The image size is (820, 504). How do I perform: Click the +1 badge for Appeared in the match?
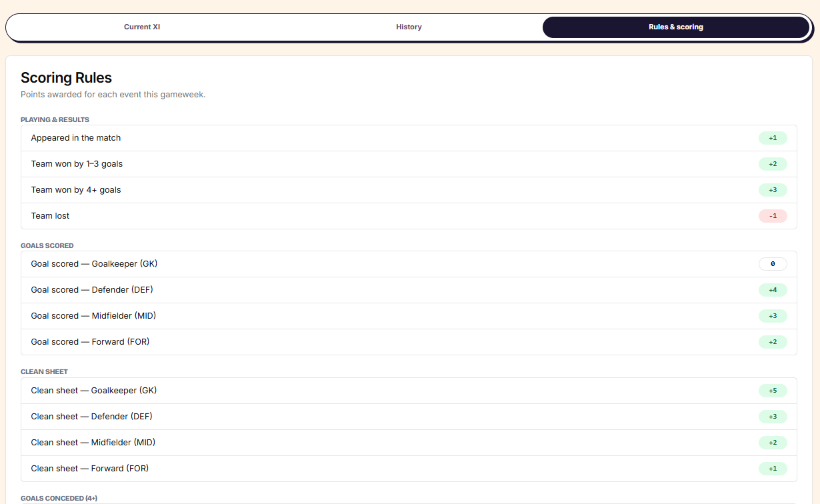coord(773,138)
